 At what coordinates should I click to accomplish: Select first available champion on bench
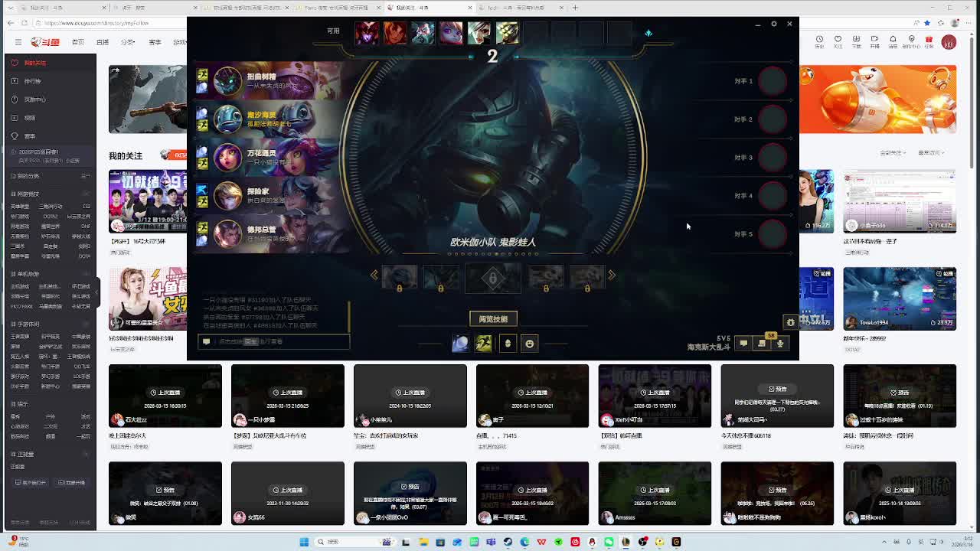point(367,33)
